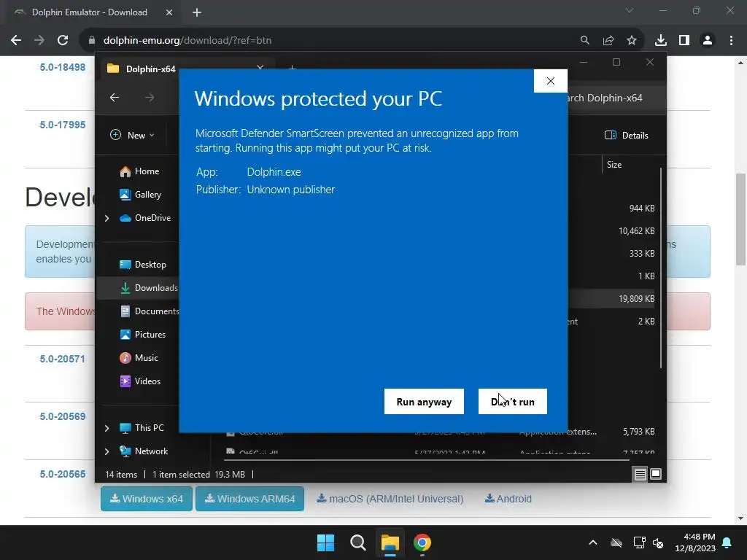Show hidden system tray icons
Viewport: 747px width, 560px height.
tap(592, 542)
